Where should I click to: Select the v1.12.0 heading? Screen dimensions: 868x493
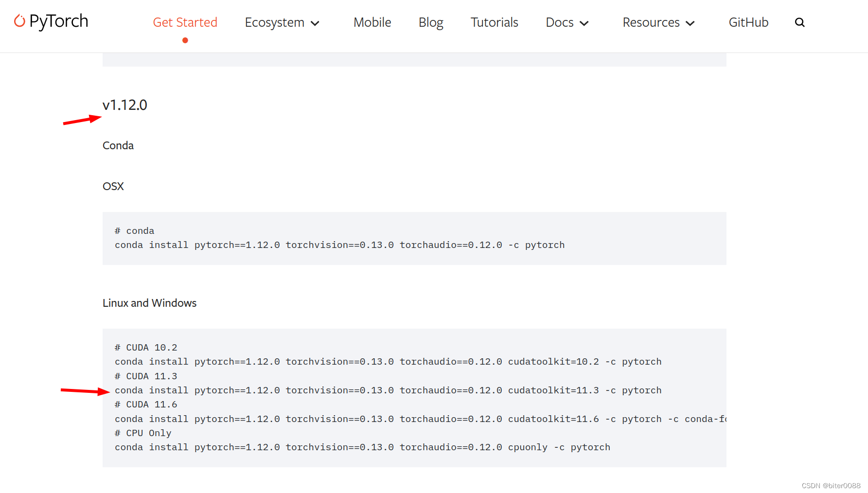125,105
